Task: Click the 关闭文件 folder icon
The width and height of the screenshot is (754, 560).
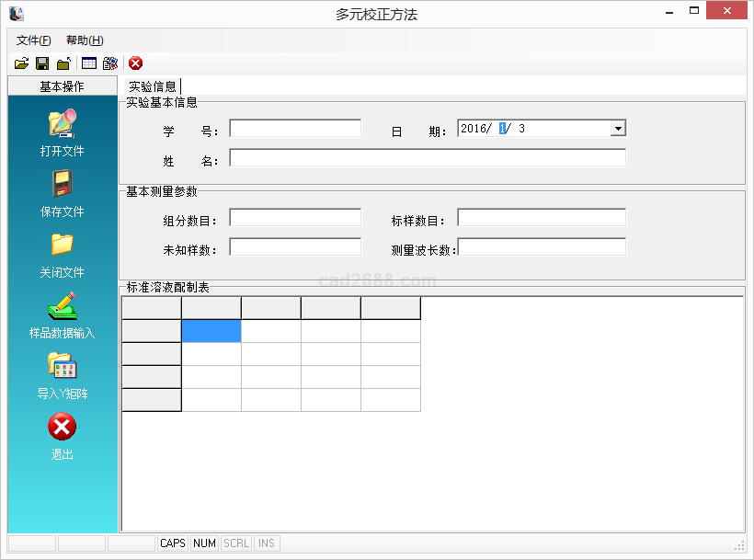Action: pyautogui.click(x=62, y=245)
